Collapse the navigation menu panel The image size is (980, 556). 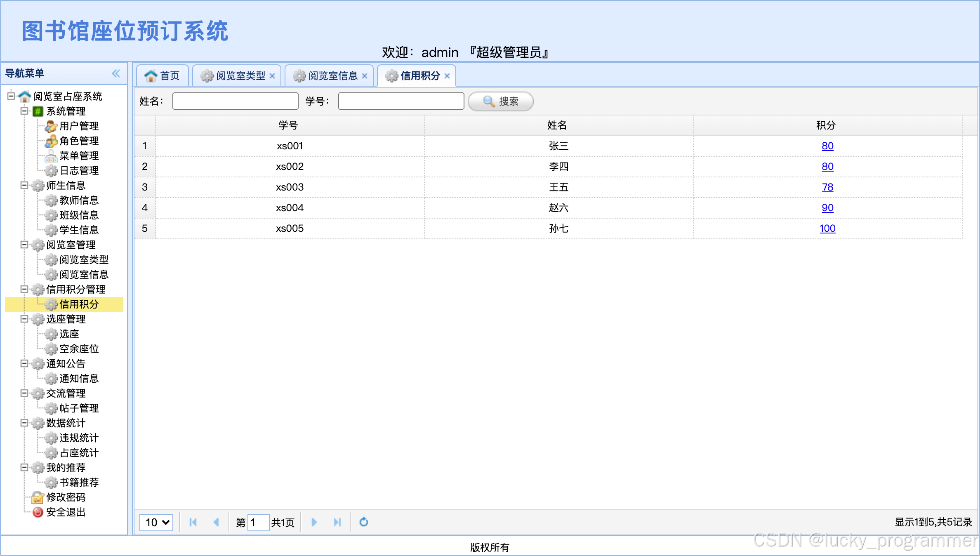[x=116, y=73]
